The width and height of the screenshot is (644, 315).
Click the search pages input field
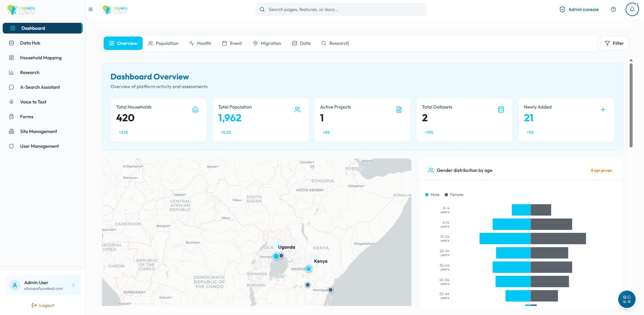coord(341,9)
